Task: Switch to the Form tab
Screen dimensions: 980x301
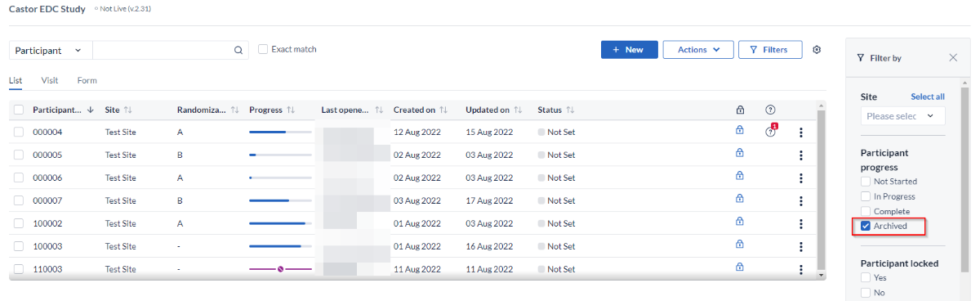Action: pos(87,80)
